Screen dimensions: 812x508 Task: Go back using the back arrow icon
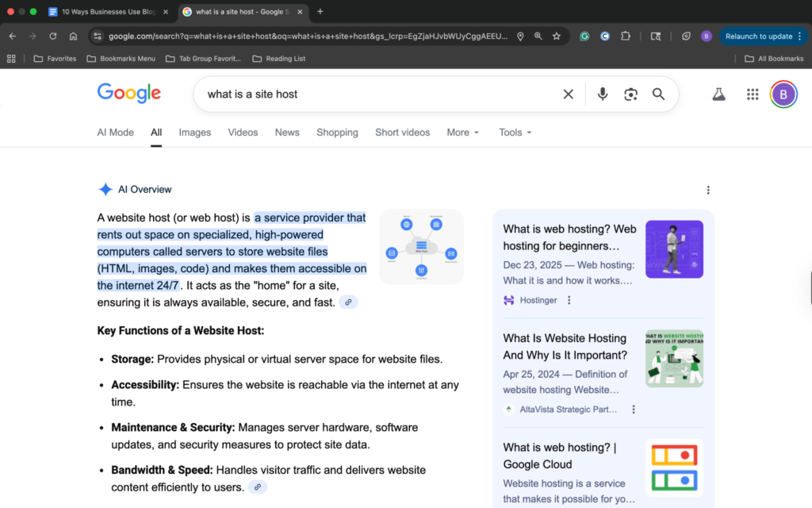coord(12,36)
